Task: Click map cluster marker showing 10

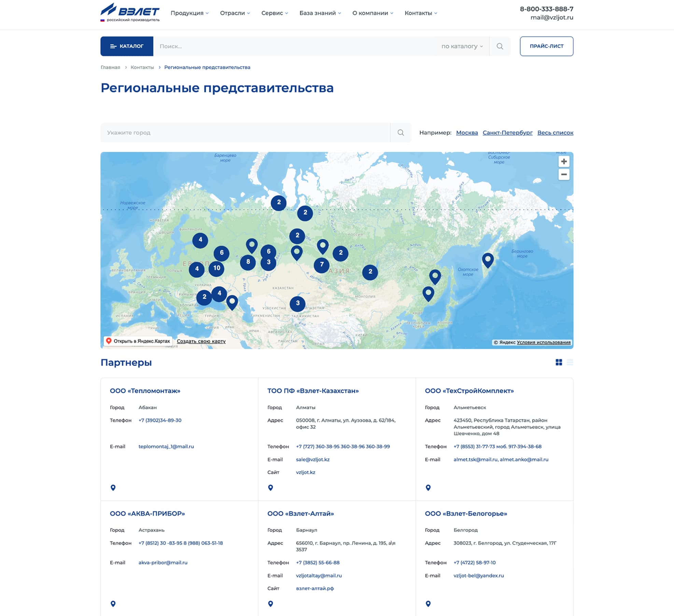Action: 216,268
